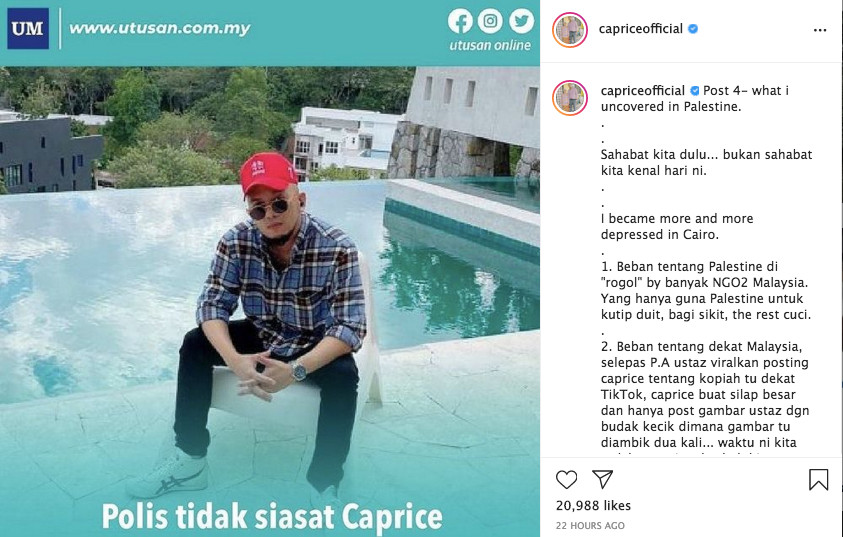The height and width of the screenshot is (537, 843).
Task: Like the post with the heart icon
Action: click(566, 479)
